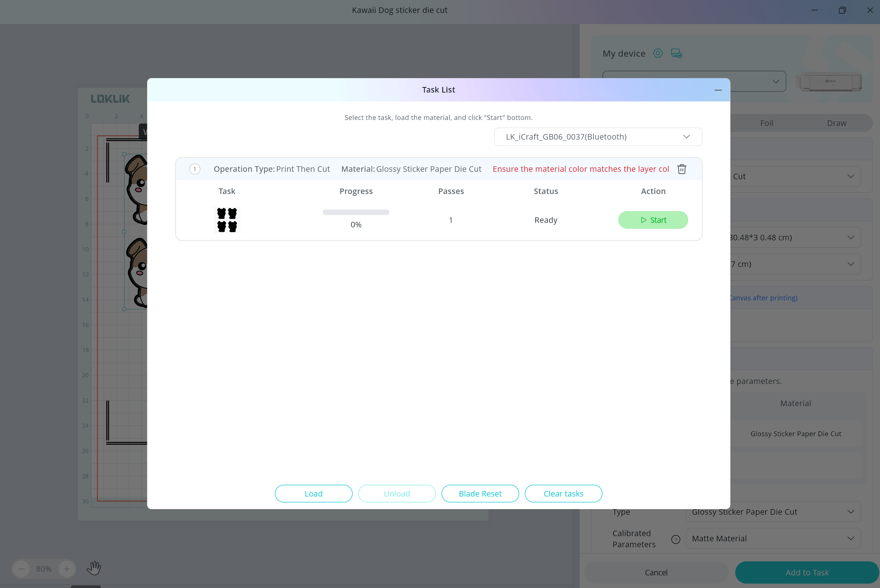Open Calibrated Parameters help icon

(675, 539)
